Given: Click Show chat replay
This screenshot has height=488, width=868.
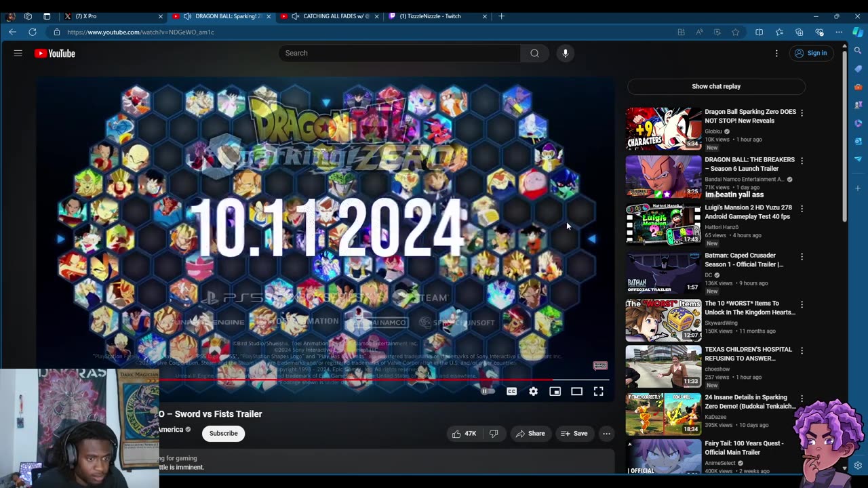Looking at the screenshot, I should click(716, 86).
